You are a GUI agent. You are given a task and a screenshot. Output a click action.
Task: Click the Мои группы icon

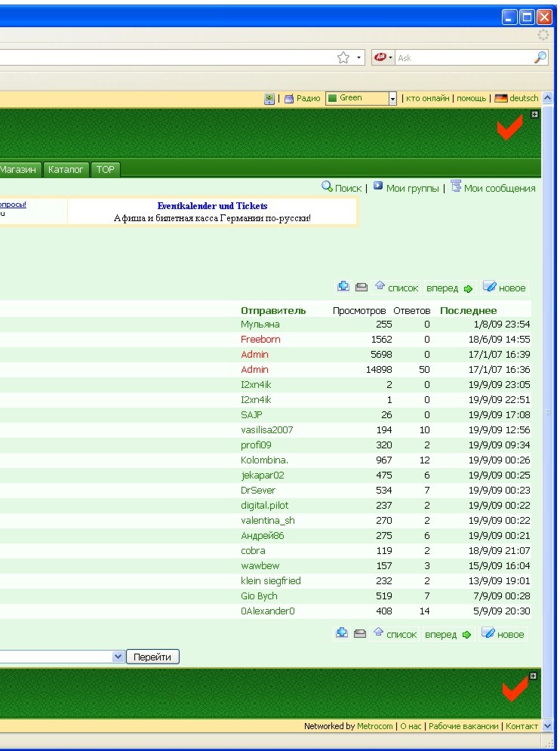(x=378, y=186)
